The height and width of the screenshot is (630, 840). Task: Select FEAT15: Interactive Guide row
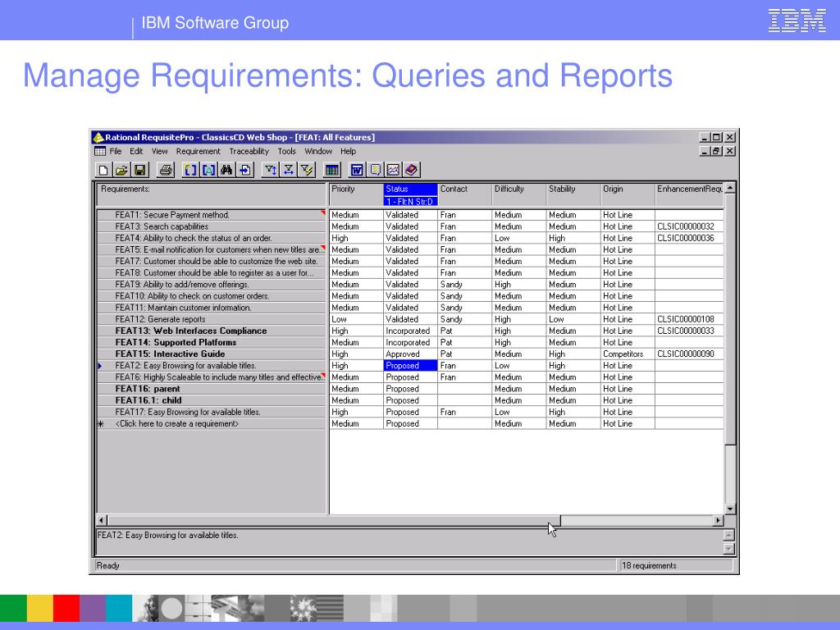pyautogui.click(x=212, y=354)
